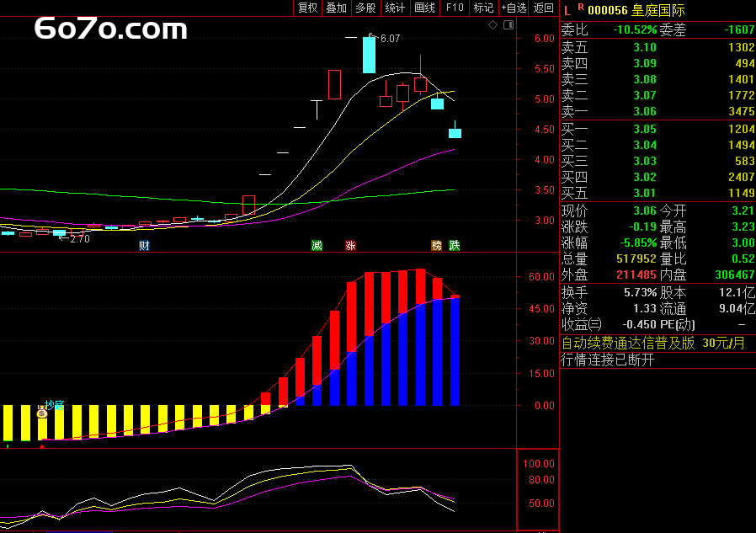Click the 流通 value 9.04亿
This screenshot has height=533, width=756.
click(x=737, y=308)
